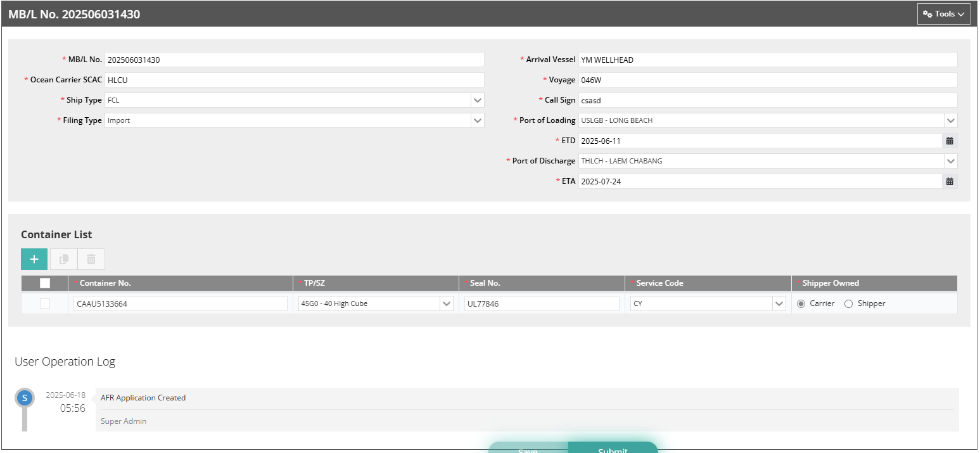
Task: Click the delete container trash icon
Action: 91,259
